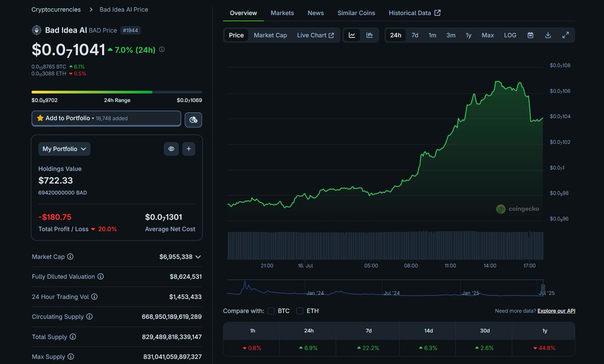
Task: Switch to Markets tab
Action: [282, 13]
